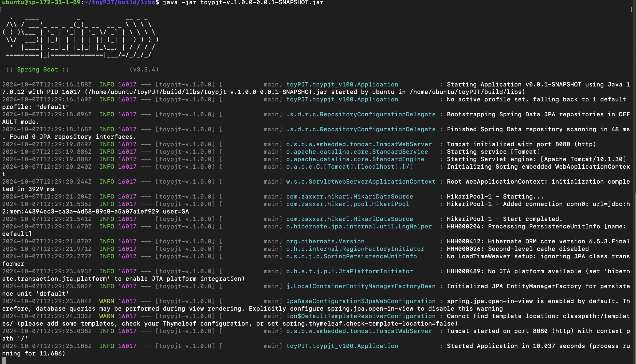The width and height of the screenshot is (636, 364).
Task: Click the terminal vertical scrollbar
Action: tap(634, 278)
